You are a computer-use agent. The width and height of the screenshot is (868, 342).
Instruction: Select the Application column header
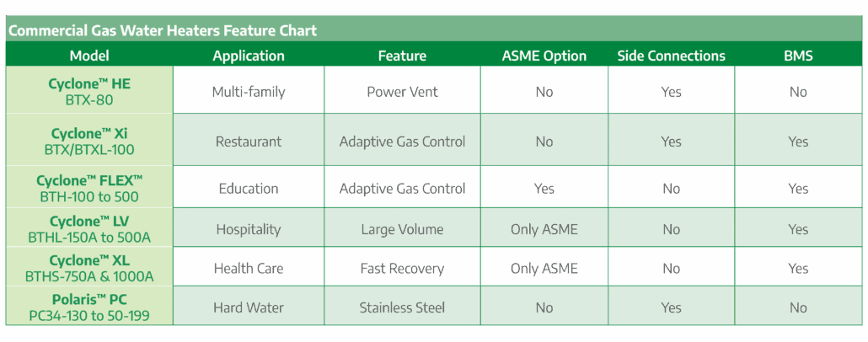249,56
